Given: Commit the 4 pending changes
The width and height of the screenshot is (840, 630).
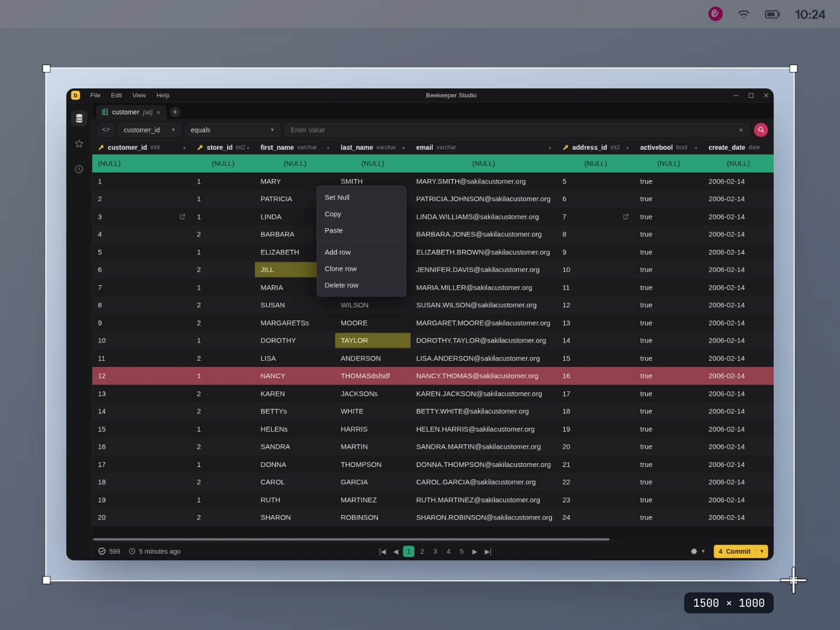Looking at the screenshot, I should click(734, 552).
